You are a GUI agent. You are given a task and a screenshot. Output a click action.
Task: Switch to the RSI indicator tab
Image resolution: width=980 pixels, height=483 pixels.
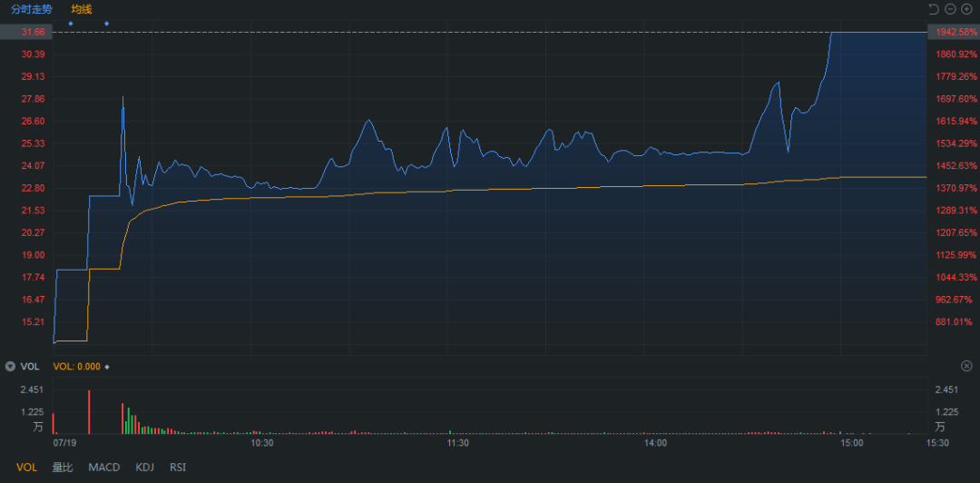(x=178, y=468)
